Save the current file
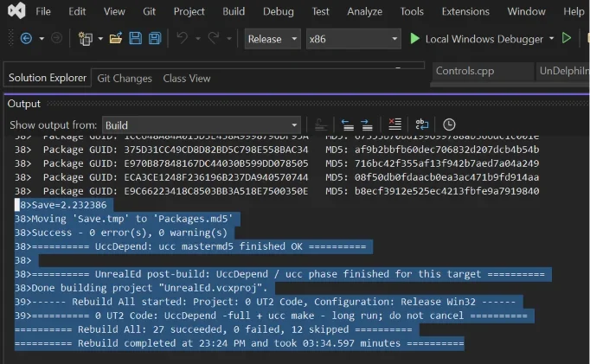This screenshot has width=590, height=364. 136,38
